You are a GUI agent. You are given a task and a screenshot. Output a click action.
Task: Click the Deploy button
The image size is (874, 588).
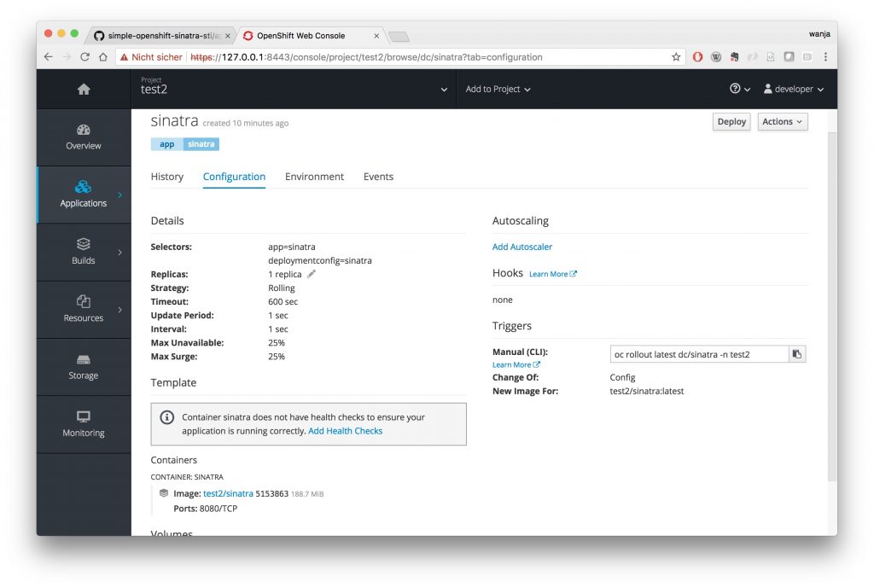pos(731,121)
